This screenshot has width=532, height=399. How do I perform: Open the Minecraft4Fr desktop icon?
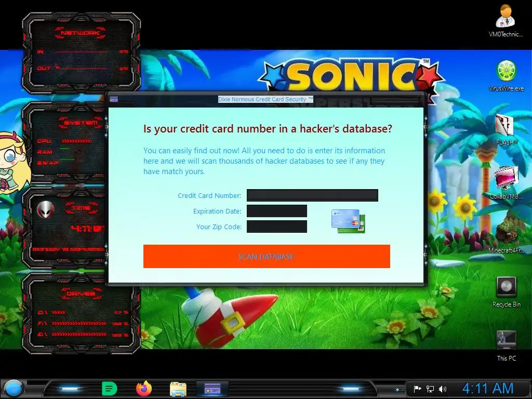coord(506,237)
